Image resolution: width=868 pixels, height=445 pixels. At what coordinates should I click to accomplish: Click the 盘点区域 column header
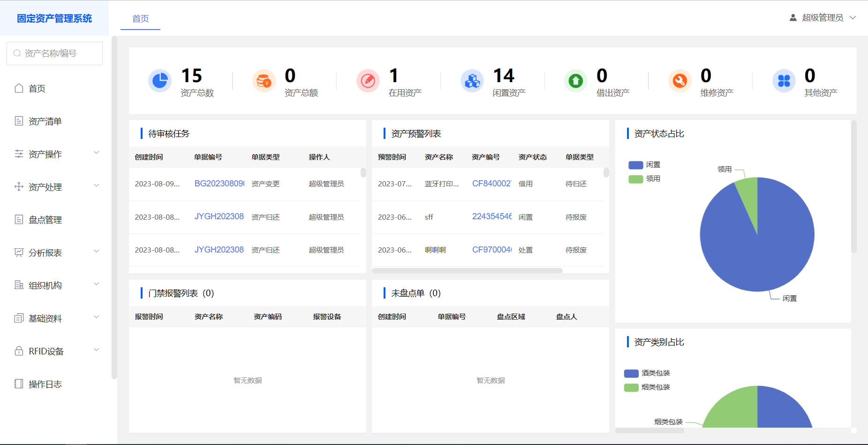click(511, 317)
